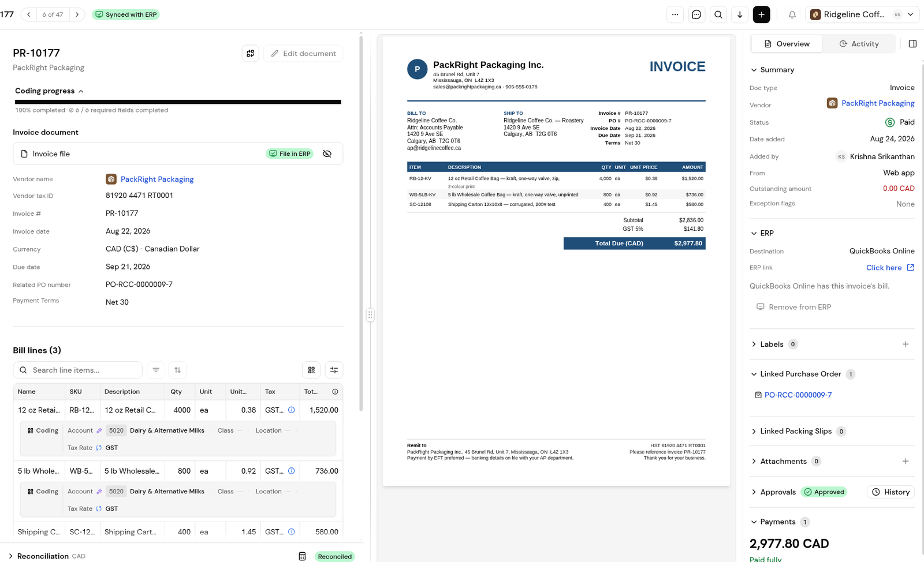This screenshot has width=924, height=562.
Task: Switch to the Activity tab
Action: (859, 44)
